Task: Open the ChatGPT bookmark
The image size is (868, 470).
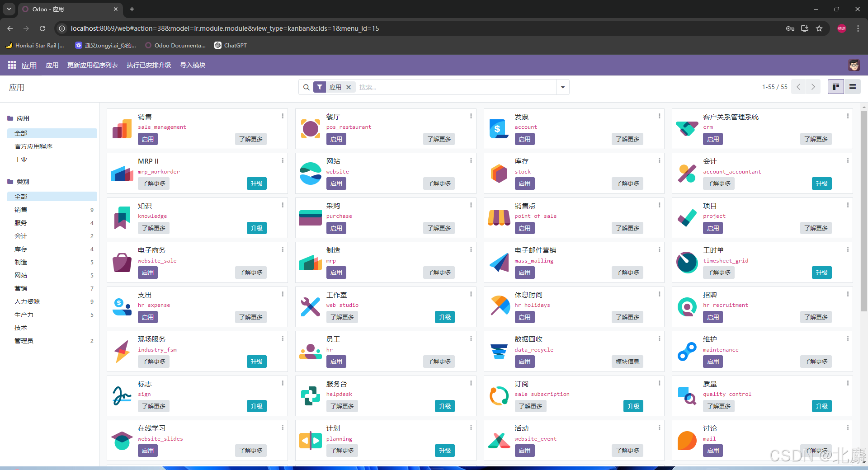Action: click(231, 45)
